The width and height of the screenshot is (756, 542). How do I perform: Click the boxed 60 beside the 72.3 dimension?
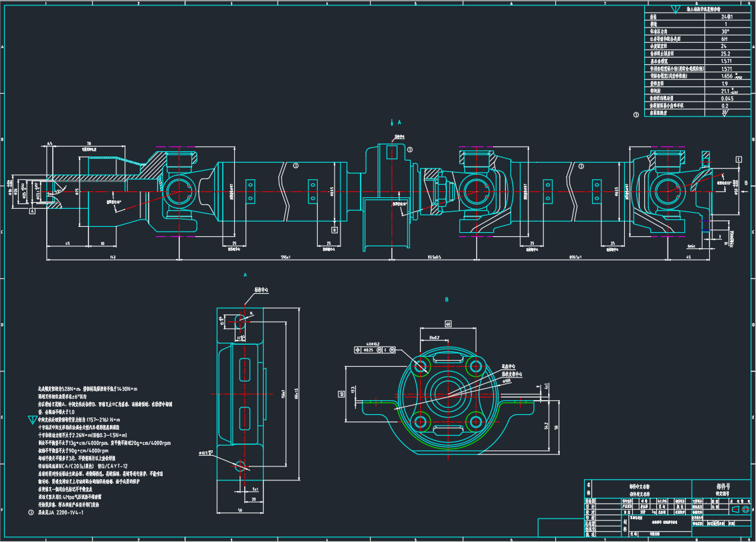(x=342, y=394)
